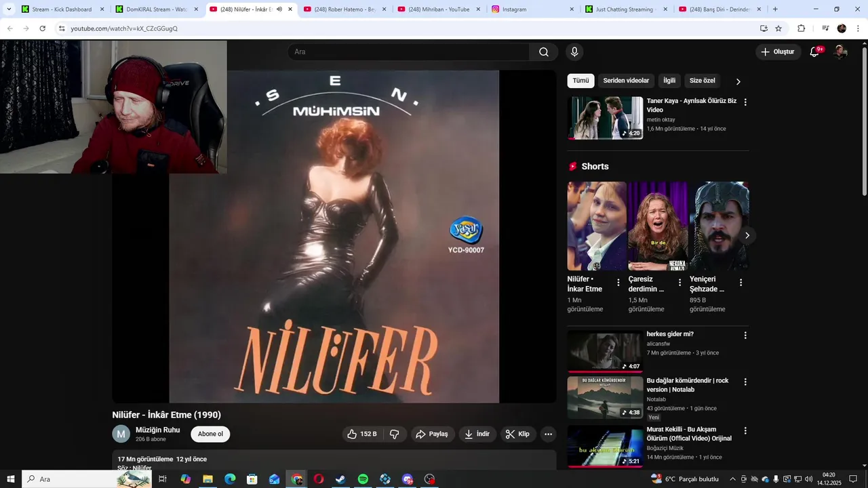Switch to Instagram tab
868x488 pixels.
click(x=532, y=9)
